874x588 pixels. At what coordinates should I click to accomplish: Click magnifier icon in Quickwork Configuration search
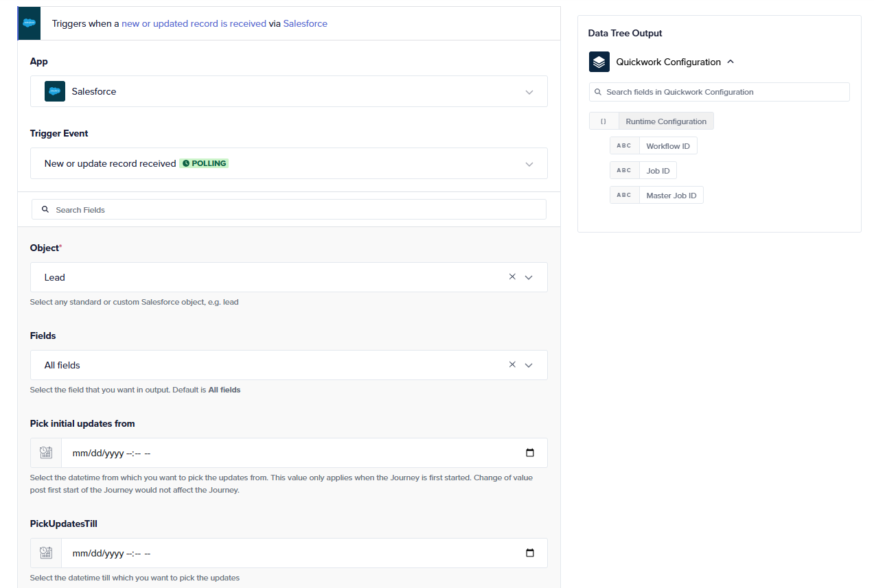[x=598, y=92]
